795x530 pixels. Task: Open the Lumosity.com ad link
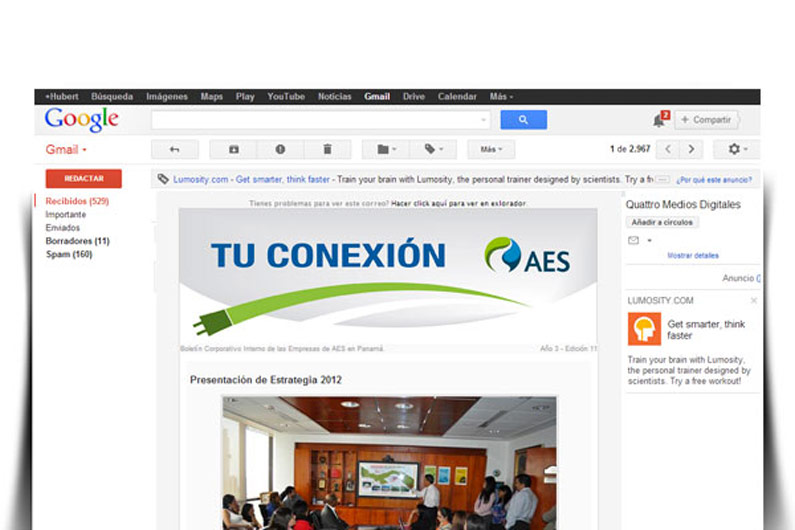200,180
